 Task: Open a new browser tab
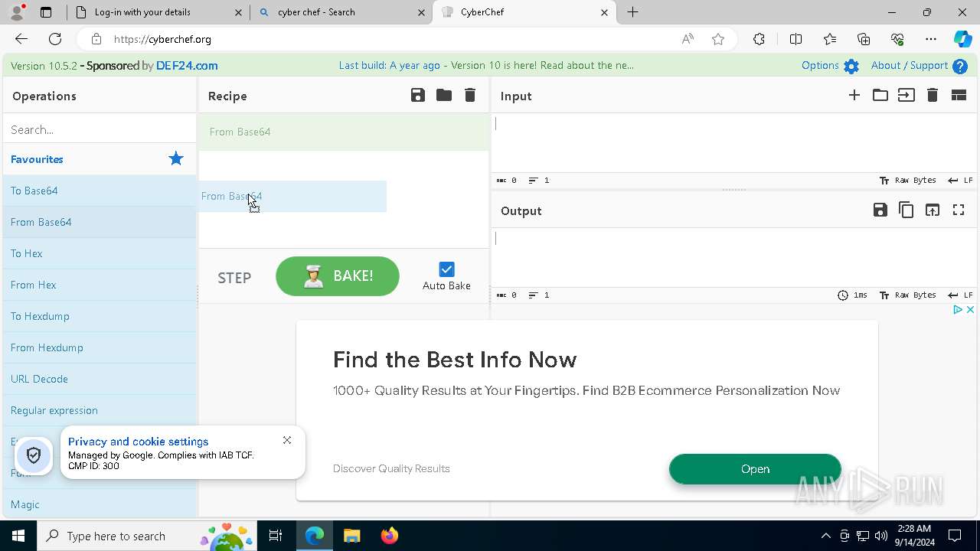point(632,12)
